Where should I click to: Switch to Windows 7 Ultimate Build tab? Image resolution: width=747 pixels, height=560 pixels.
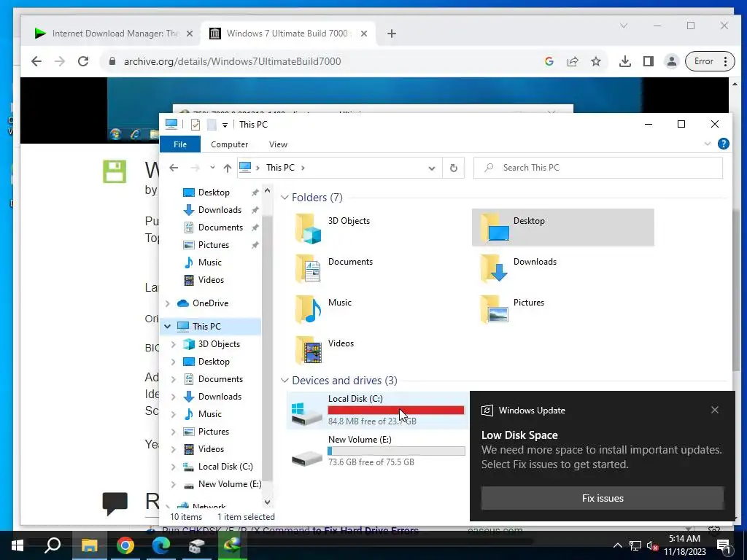(287, 34)
